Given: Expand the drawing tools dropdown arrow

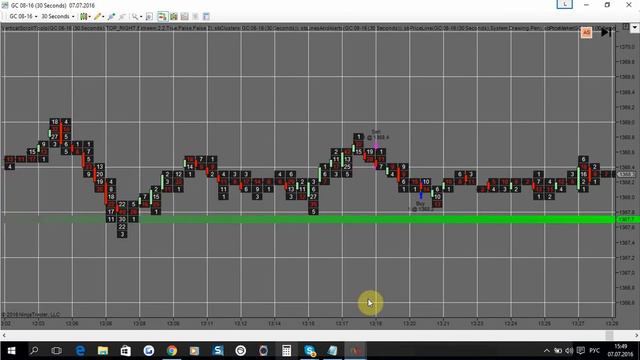Looking at the screenshot, I should pyautogui.click(x=103, y=17).
